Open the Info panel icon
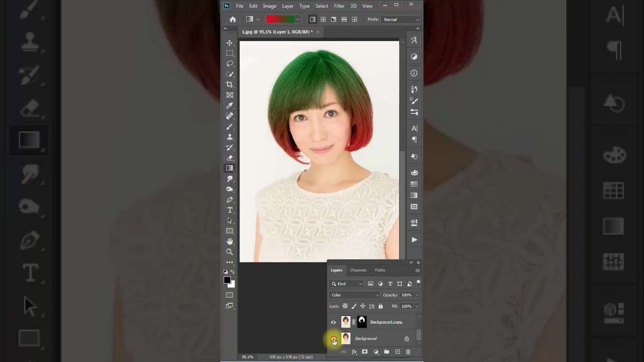644x362 pixels. click(x=414, y=73)
